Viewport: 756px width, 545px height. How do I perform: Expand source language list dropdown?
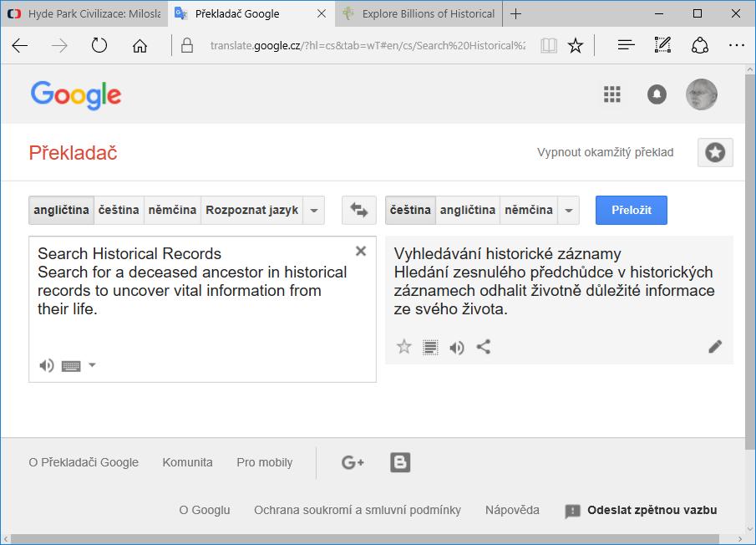click(314, 211)
